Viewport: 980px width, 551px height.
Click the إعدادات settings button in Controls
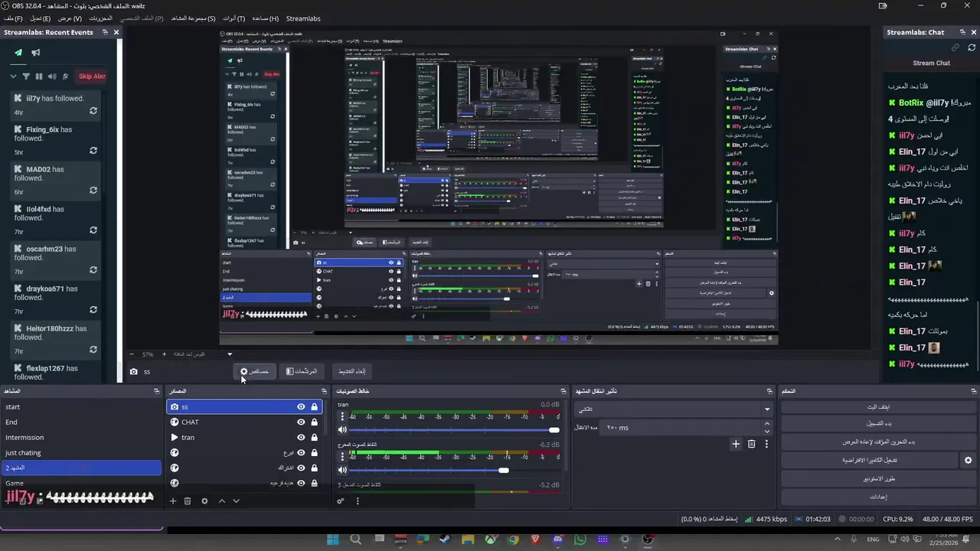tap(877, 497)
